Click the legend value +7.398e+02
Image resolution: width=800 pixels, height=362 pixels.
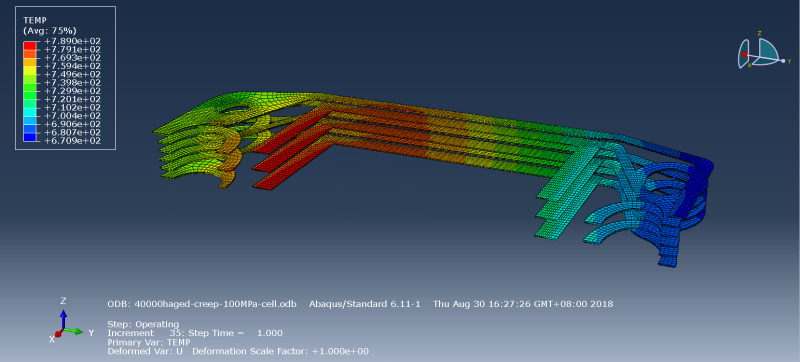click(72, 83)
